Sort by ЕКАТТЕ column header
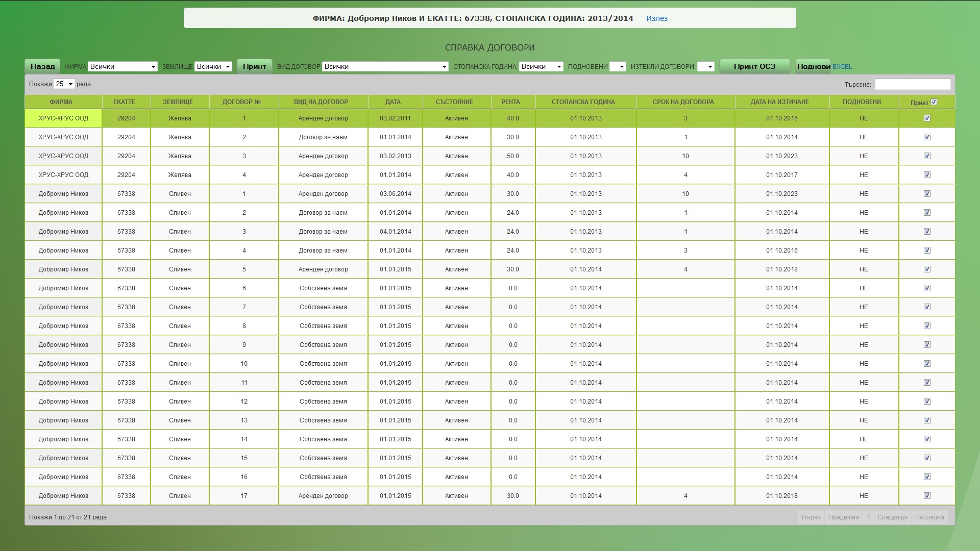 [x=126, y=102]
